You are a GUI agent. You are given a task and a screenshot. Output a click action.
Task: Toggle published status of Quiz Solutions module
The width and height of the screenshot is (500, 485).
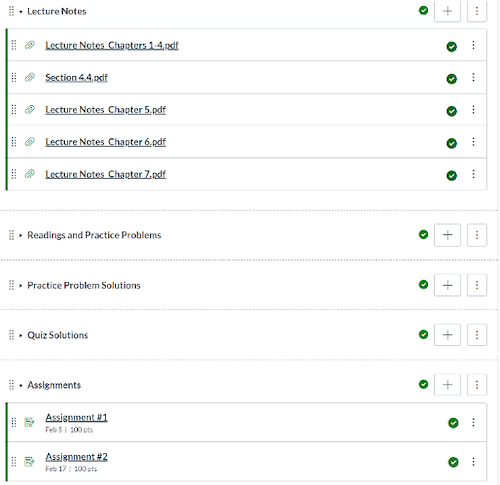coord(423,334)
